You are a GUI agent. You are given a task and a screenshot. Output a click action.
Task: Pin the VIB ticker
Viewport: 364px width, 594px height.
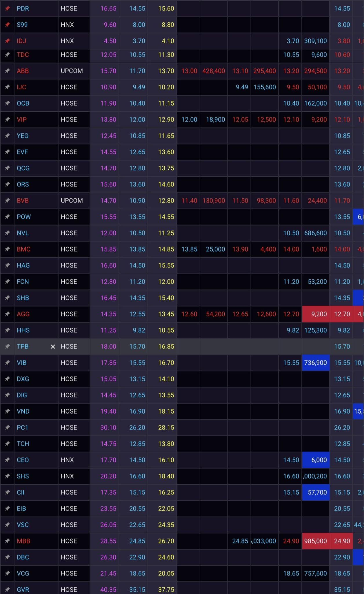pyautogui.click(x=7, y=363)
